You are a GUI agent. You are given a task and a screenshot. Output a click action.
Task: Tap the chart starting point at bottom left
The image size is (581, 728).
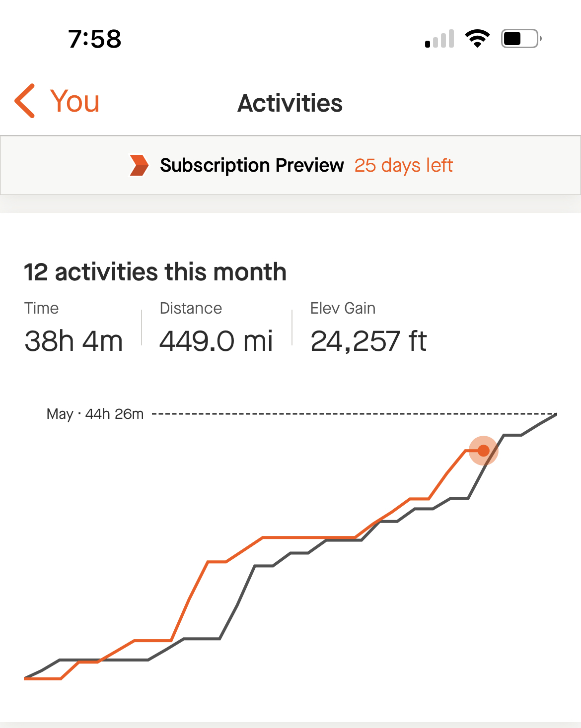coord(26,678)
